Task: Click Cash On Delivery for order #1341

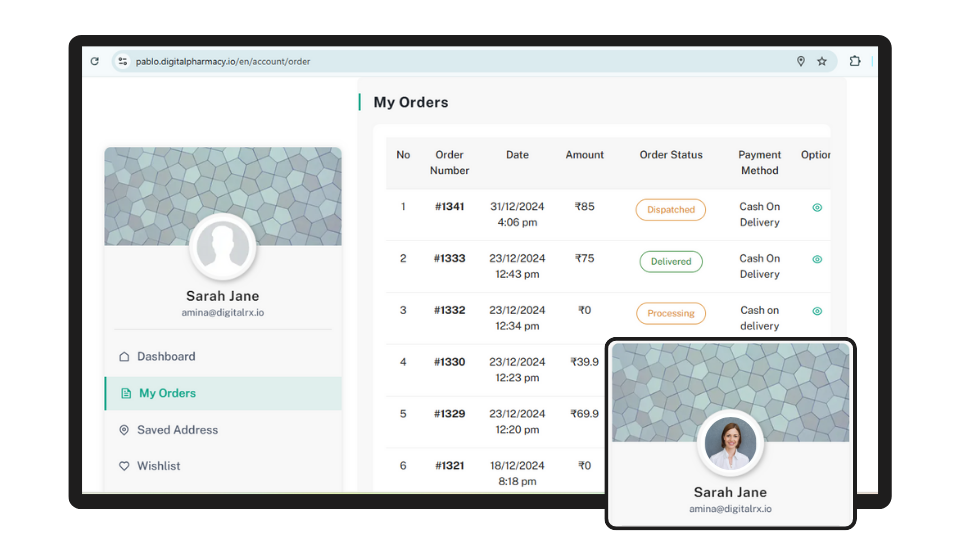Action: [759, 215]
